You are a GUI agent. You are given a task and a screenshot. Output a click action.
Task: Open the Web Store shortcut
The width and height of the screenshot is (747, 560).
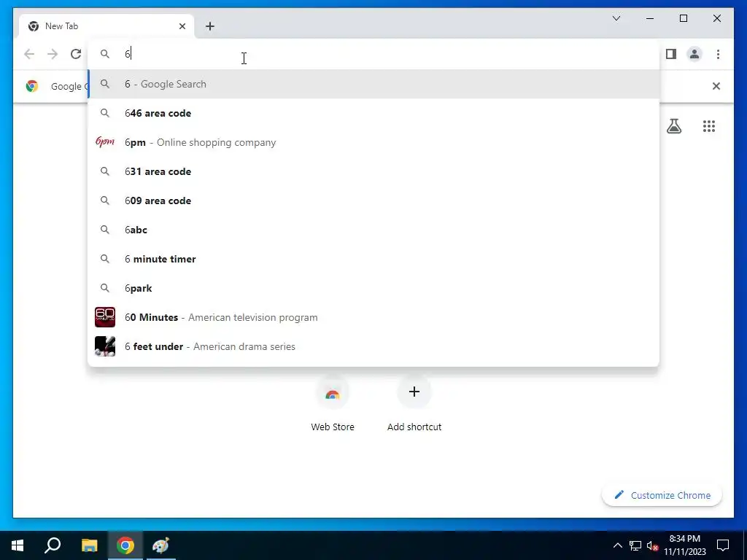click(x=333, y=404)
